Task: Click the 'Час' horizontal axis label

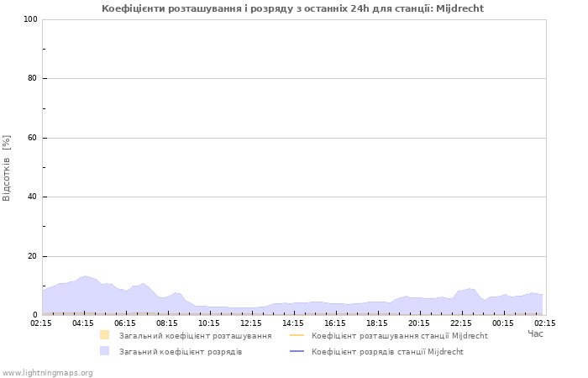Action: 535,333
